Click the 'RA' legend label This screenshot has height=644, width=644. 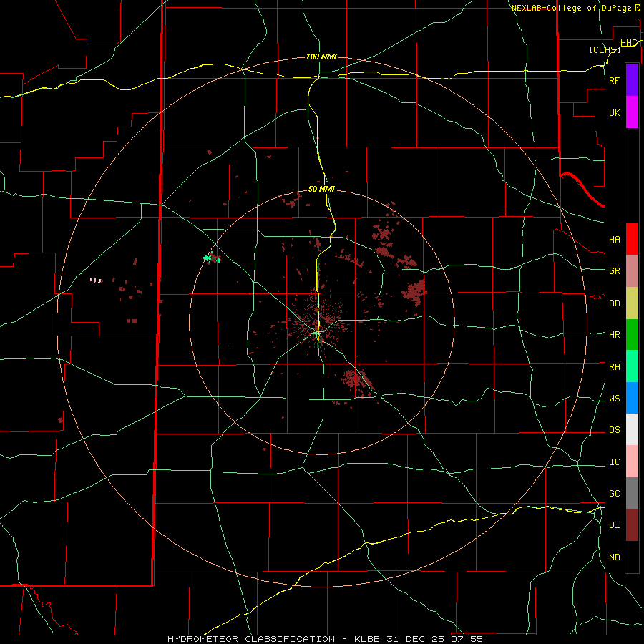[615, 367]
